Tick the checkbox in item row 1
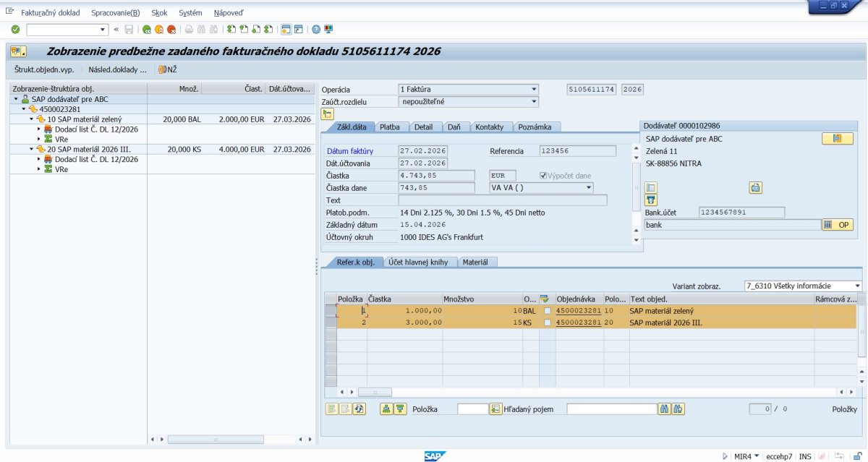 tap(548, 311)
